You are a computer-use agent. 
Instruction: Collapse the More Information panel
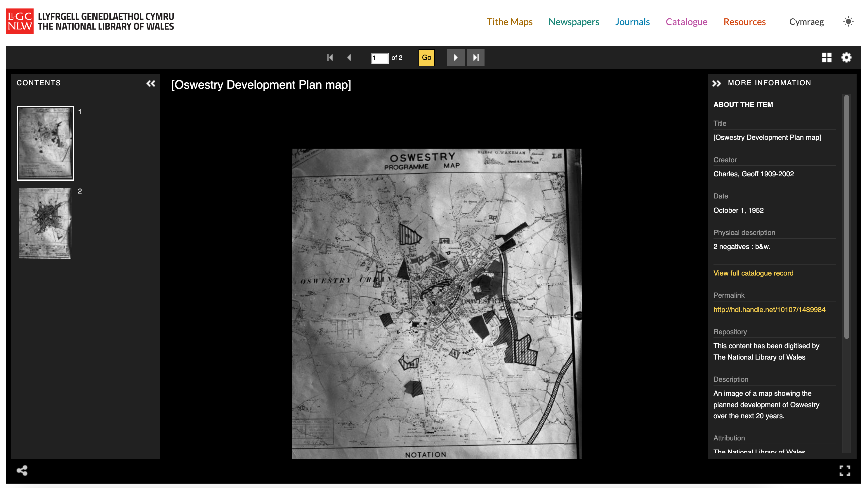click(716, 83)
